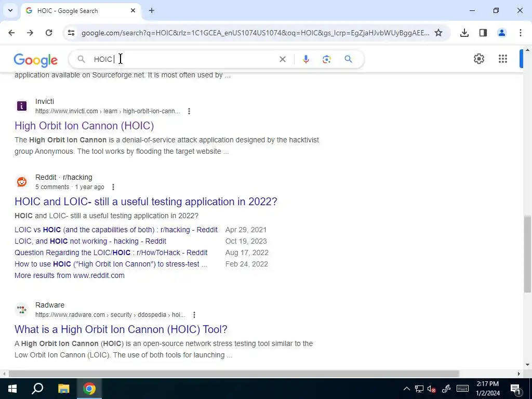
Task: Click the Invicti URL breadcrumb text
Action: (108, 111)
